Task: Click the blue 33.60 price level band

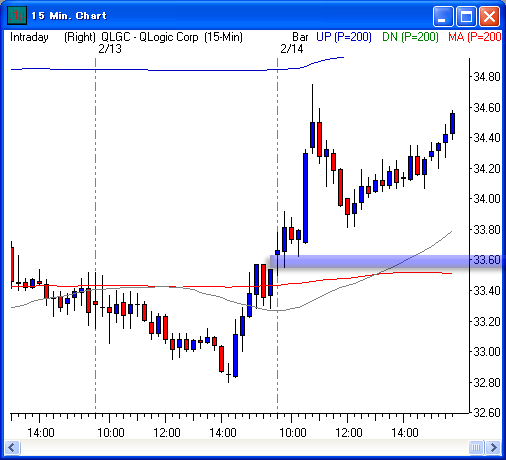Action: (x=387, y=261)
